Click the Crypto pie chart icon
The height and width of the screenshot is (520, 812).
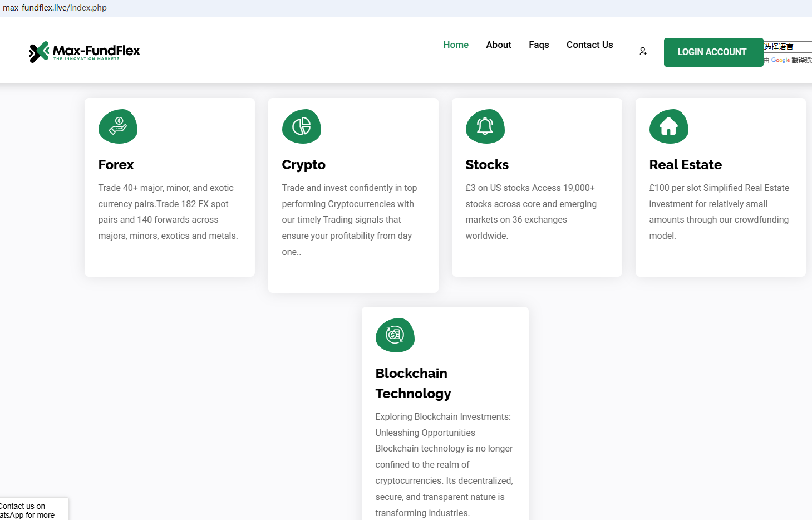[x=302, y=126]
